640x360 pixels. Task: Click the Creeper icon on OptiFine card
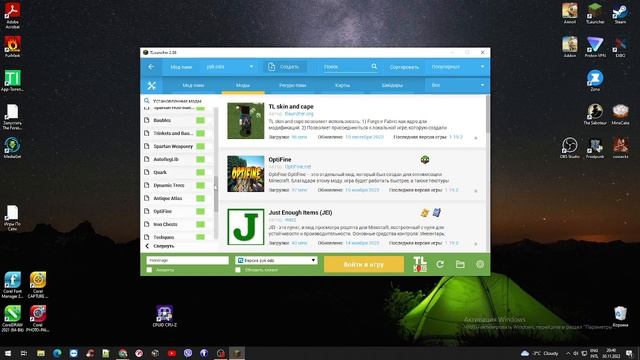tap(425, 160)
